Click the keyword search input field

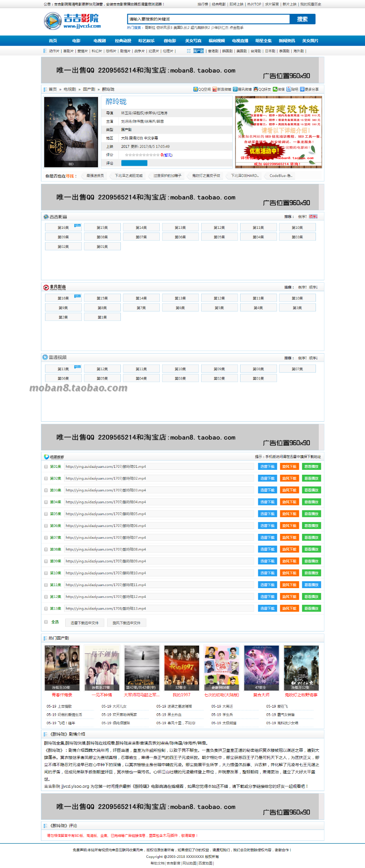(x=208, y=19)
